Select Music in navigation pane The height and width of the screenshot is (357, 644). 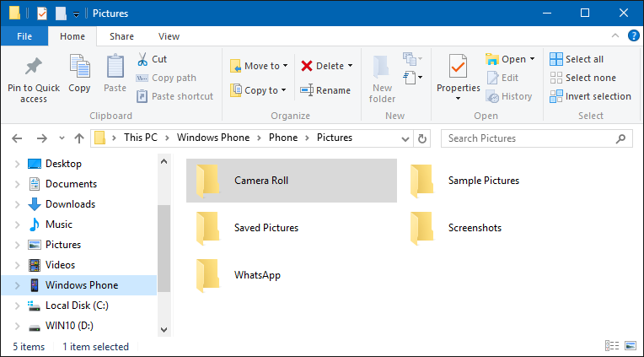click(x=59, y=224)
